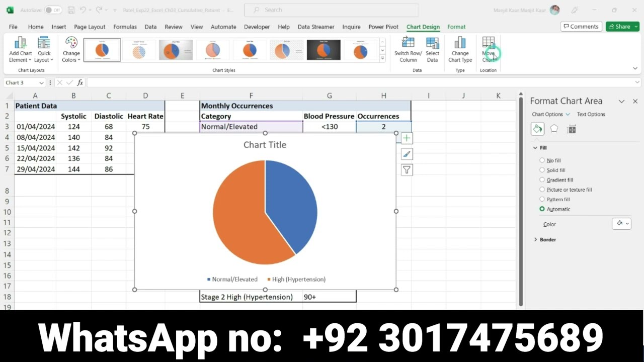The height and width of the screenshot is (362, 644).
Task: Open Quick Layout gallery
Action: 44,49
